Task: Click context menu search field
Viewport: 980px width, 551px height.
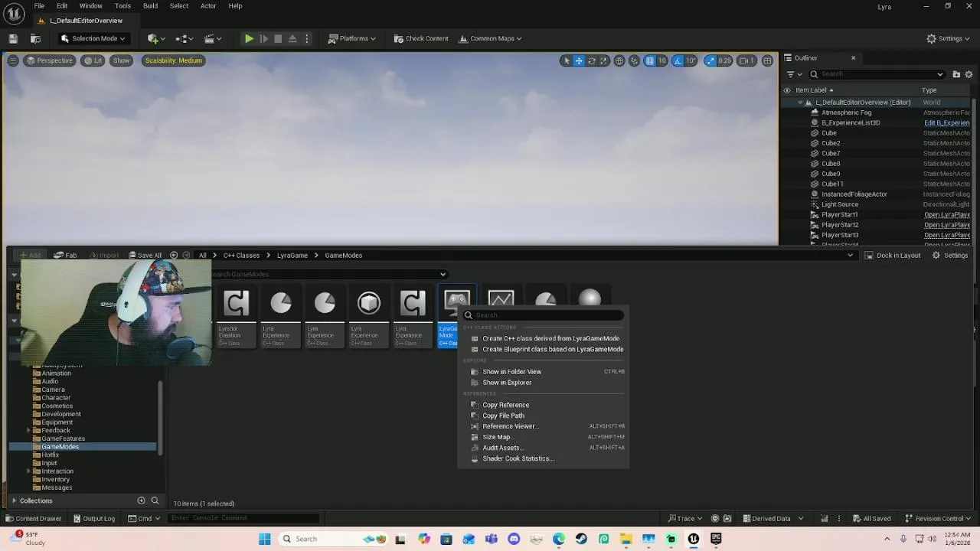Action: (x=544, y=315)
